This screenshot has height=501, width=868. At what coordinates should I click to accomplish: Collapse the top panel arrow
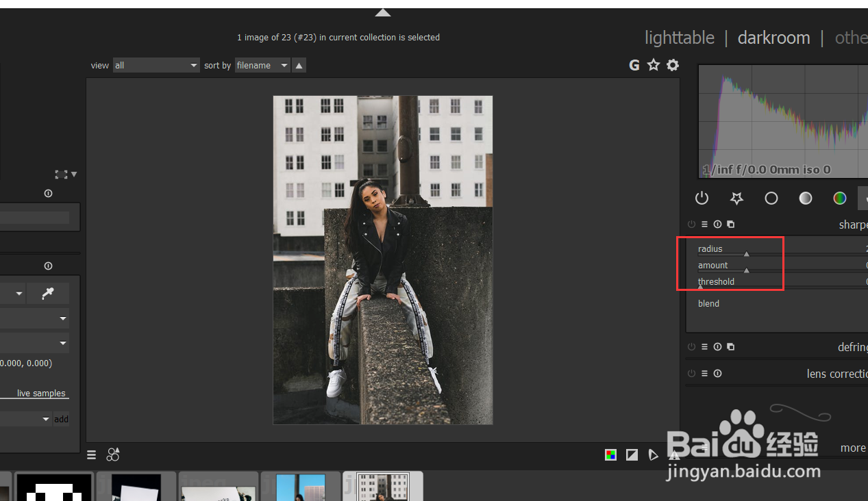(x=383, y=12)
